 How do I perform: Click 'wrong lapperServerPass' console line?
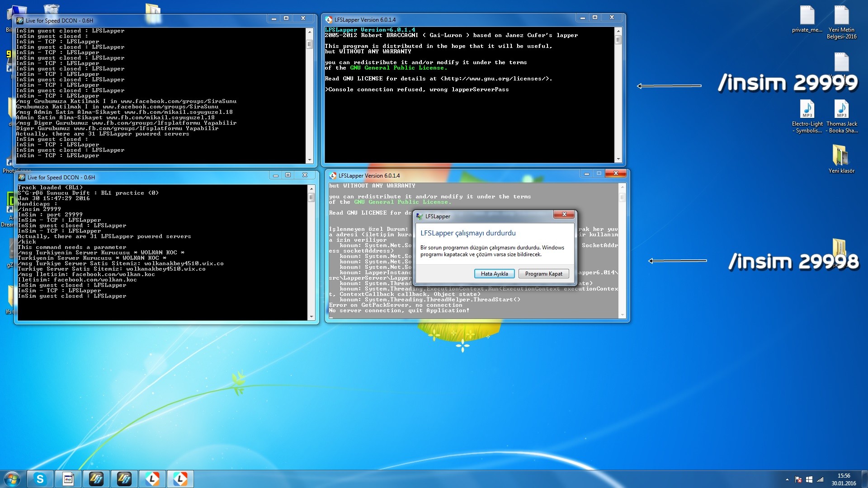click(417, 89)
